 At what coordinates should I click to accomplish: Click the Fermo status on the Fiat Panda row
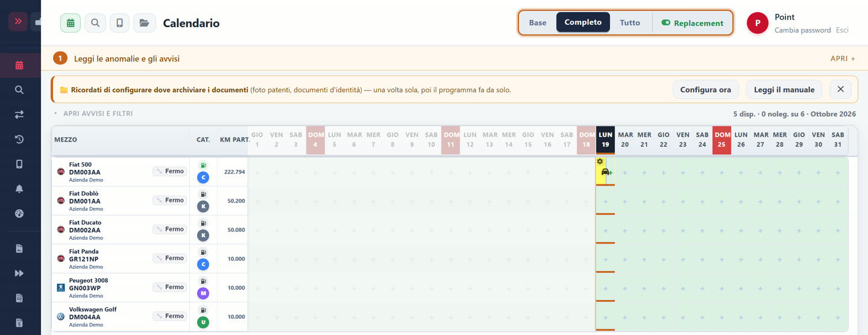[169, 258]
